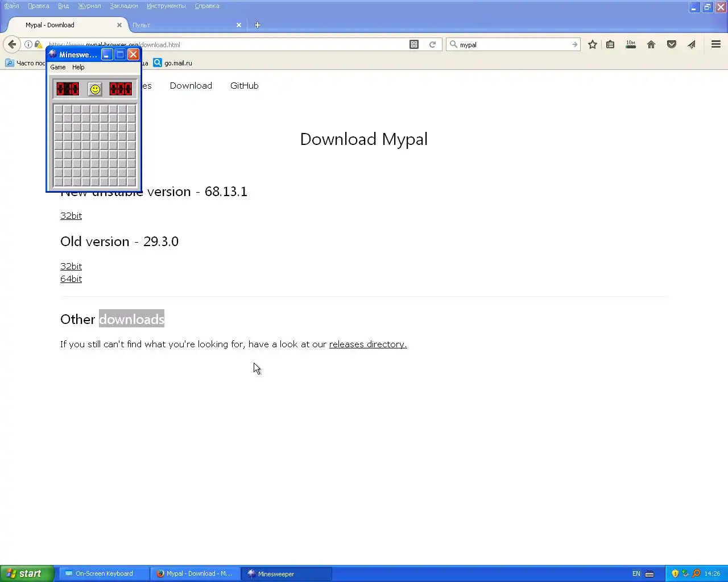Click the safely remove hardware tray icon
This screenshot has width=728, height=582.
tap(685, 573)
